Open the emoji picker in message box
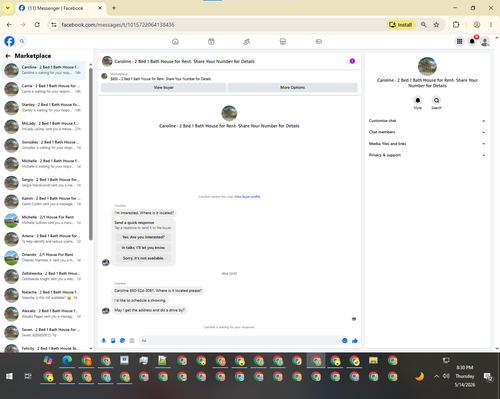The height and width of the screenshot is (399, 500). click(345, 340)
